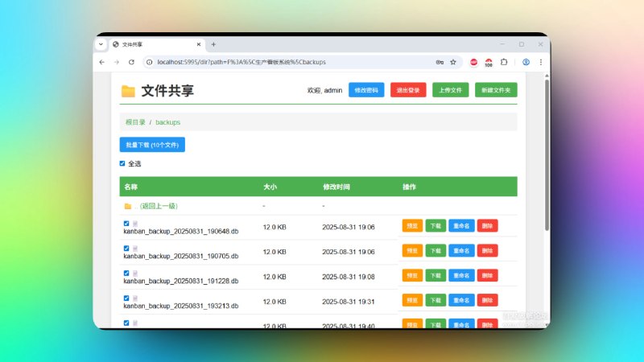Viewport: 644px width, 362px height.
Task: View site information icon in the address bar
Action: click(x=150, y=62)
